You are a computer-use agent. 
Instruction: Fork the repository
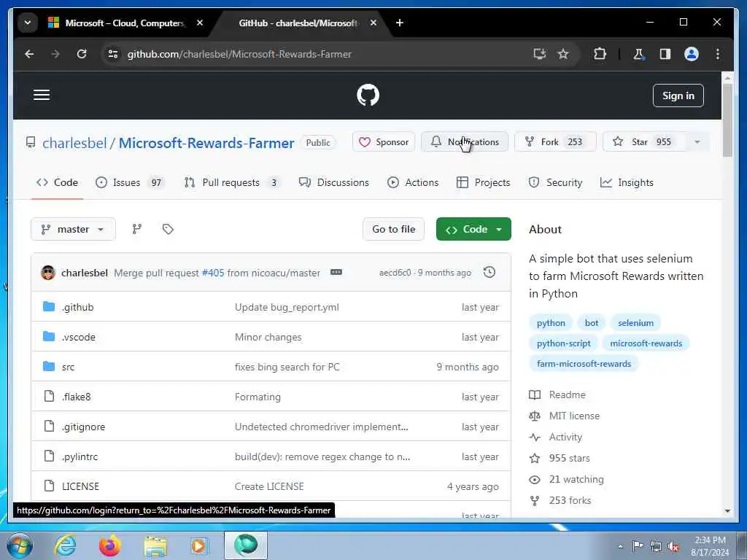tap(555, 142)
